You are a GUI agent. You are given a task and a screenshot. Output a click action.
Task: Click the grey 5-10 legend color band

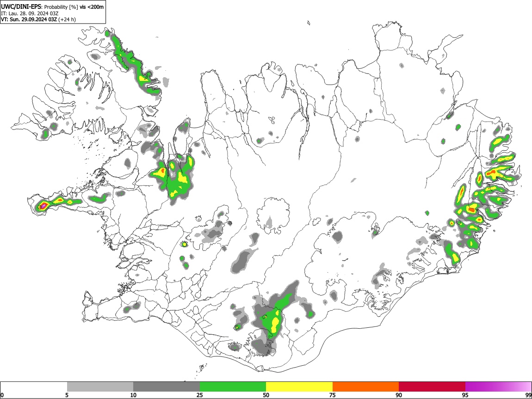pyautogui.click(x=100, y=387)
